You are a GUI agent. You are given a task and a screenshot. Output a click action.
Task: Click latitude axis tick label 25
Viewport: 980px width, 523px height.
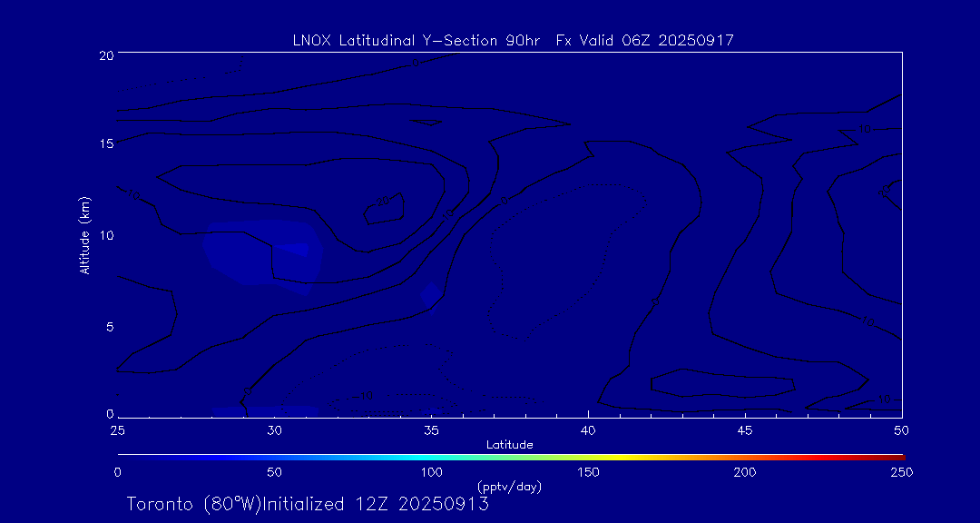tap(118, 429)
